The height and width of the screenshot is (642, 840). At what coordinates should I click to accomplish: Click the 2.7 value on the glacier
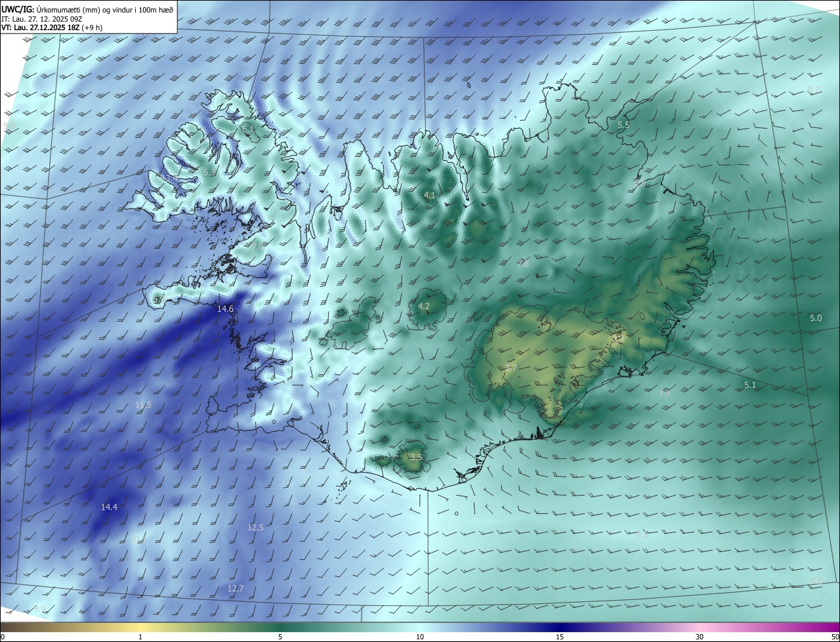(x=511, y=368)
